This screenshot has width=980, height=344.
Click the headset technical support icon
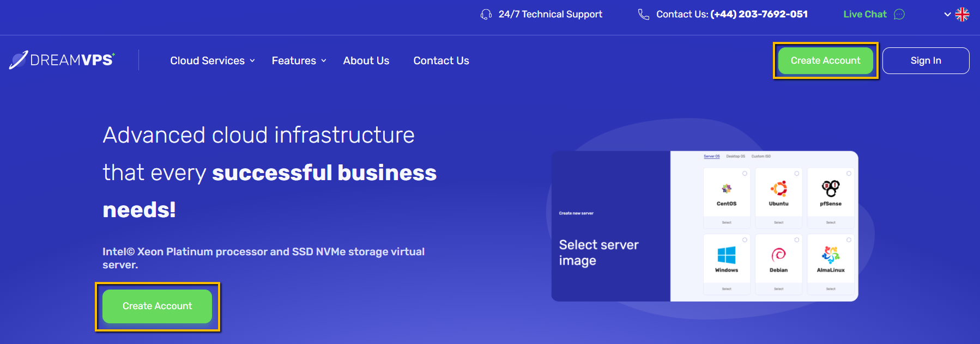(486, 14)
